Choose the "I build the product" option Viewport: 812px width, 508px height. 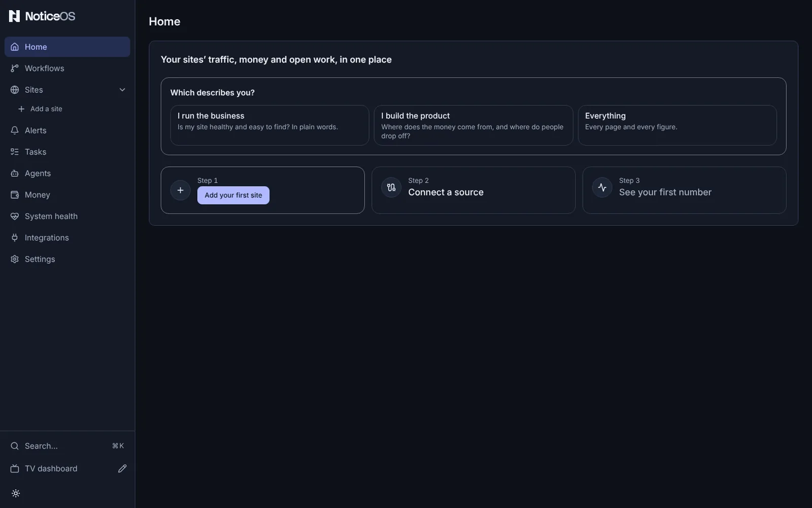[473, 125]
